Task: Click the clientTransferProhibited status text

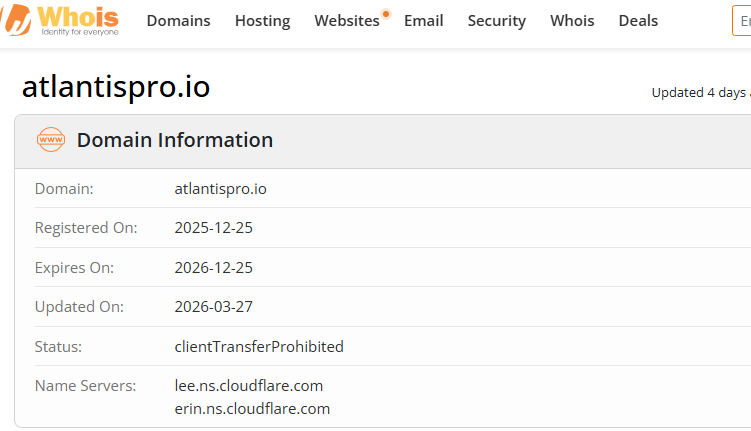Action: tap(259, 346)
